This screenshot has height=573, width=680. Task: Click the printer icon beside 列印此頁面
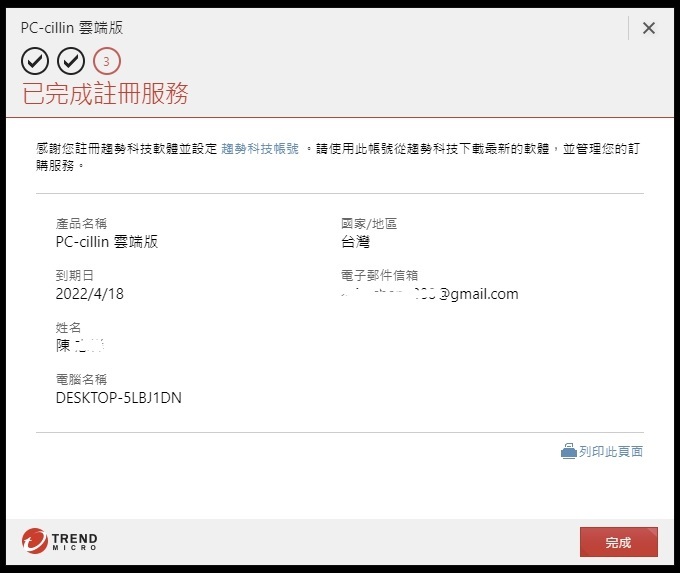tap(568, 451)
